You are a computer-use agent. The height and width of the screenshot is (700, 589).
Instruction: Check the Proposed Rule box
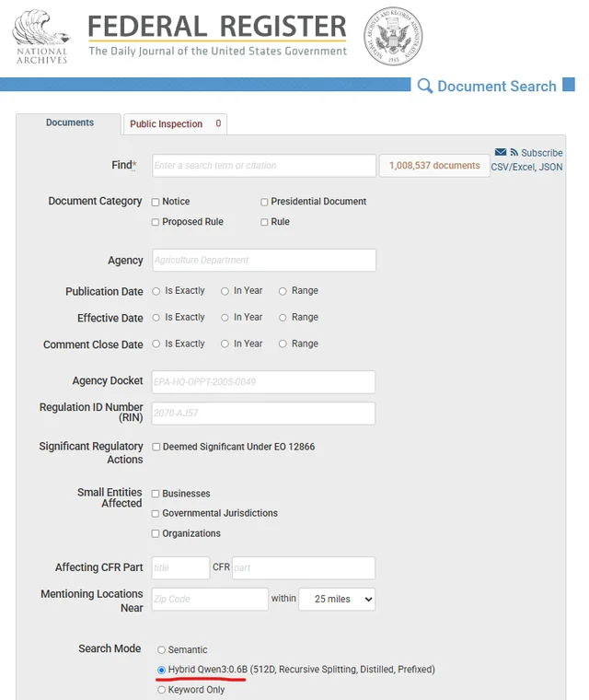(x=156, y=222)
